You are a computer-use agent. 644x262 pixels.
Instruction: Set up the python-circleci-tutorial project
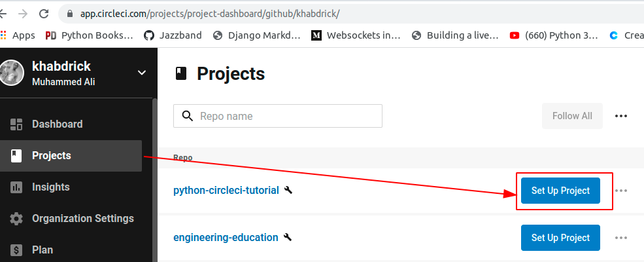[560, 191]
